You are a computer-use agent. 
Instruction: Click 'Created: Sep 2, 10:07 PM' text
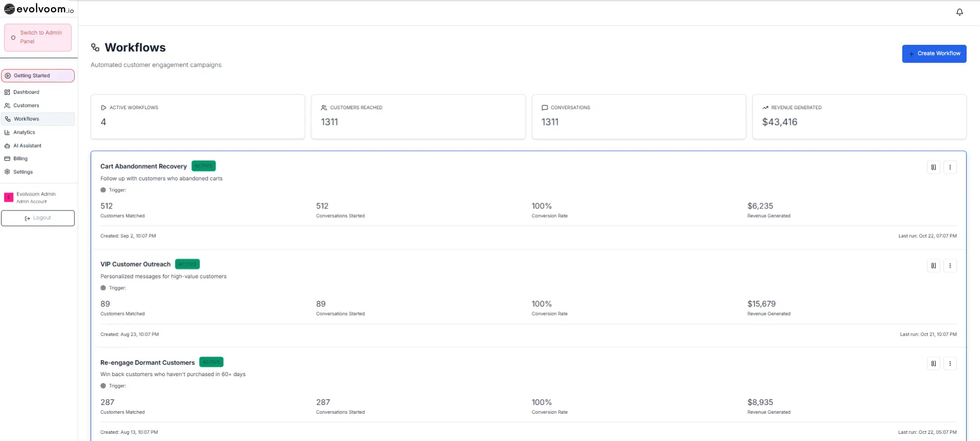(128, 236)
